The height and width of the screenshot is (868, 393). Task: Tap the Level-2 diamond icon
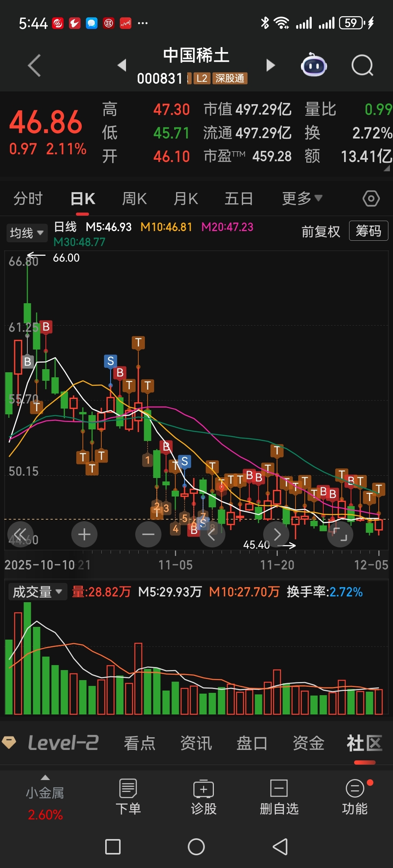pyautogui.click(x=9, y=742)
